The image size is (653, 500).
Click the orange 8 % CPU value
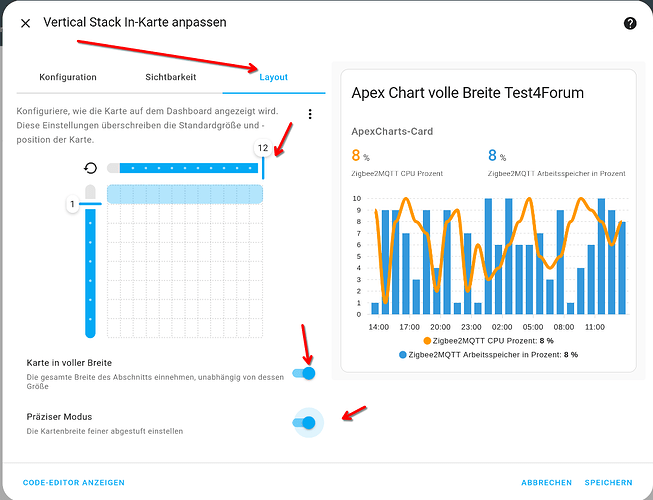pos(357,156)
